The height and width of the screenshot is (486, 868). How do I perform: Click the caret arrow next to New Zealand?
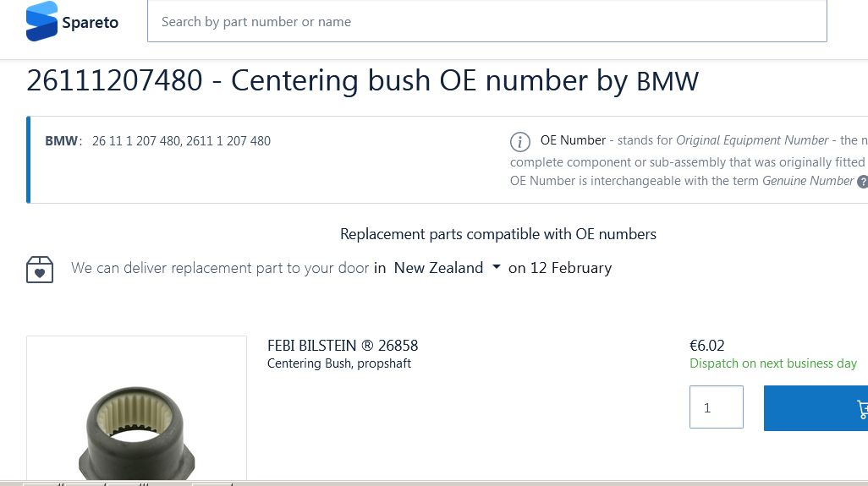496,267
